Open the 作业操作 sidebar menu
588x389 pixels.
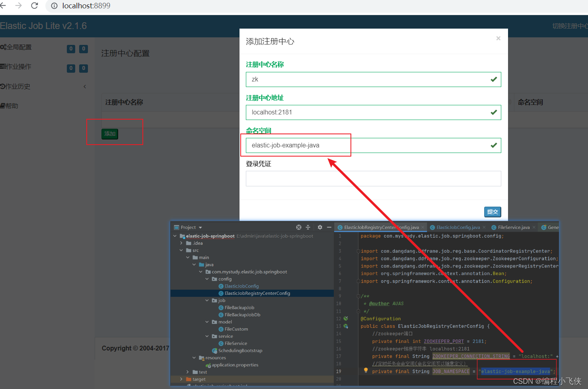[x=16, y=66]
